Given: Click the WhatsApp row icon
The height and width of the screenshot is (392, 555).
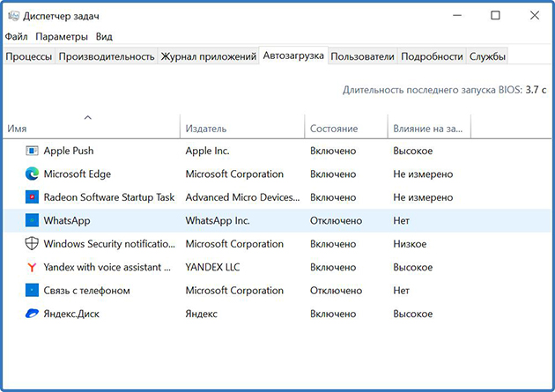Looking at the screenshot, I should click(x=33, y=220).
